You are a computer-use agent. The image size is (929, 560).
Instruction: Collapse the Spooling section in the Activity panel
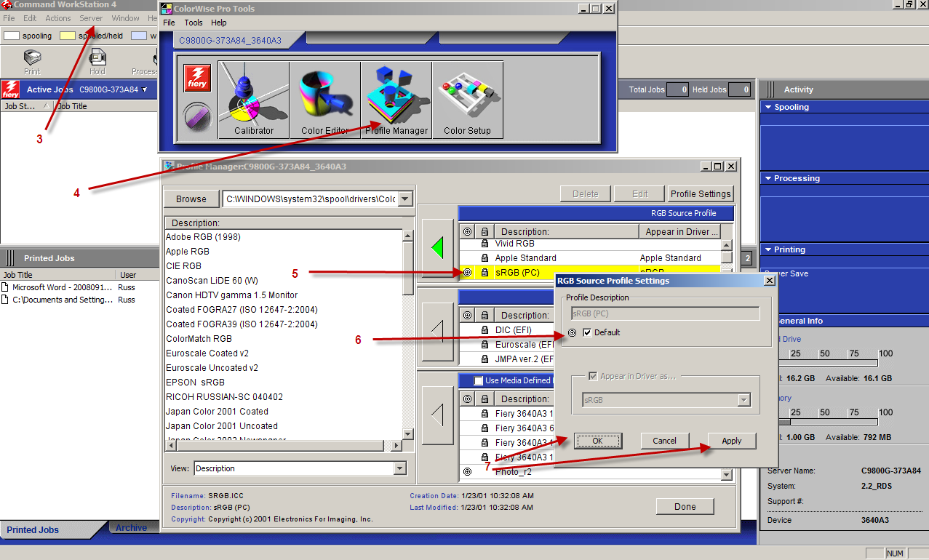(x=767, y=107)
